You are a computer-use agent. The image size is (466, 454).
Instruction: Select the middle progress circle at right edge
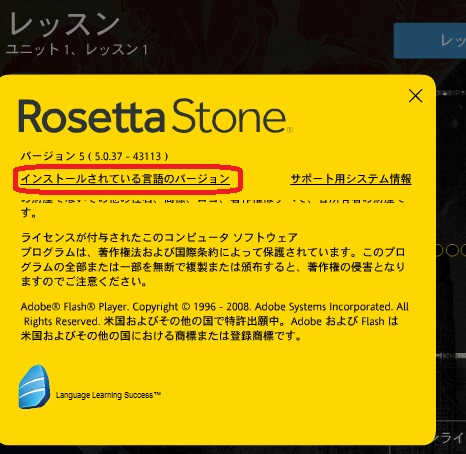(452, 250)
